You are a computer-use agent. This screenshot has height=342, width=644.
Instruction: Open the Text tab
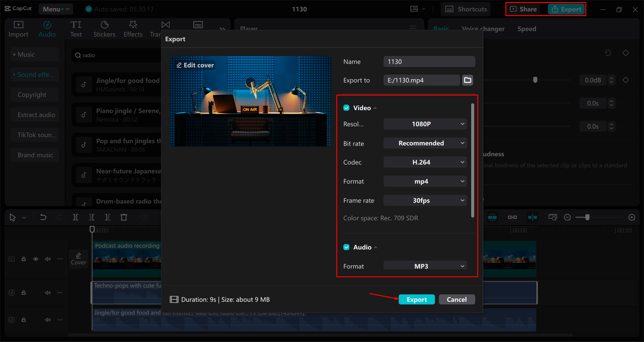[x=76, y=29]
